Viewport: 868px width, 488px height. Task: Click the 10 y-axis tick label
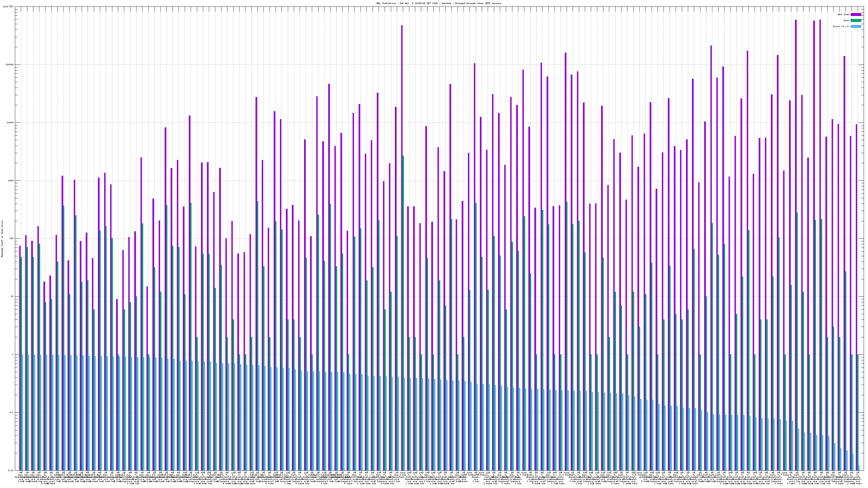pos(13,296)
